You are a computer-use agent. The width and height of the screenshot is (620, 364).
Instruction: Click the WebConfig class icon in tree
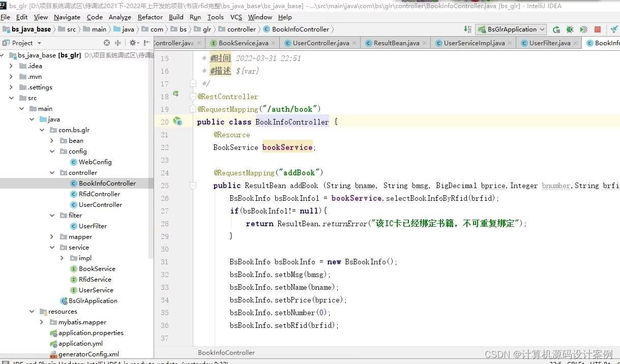pyautogui.click(x=74, y=162)
